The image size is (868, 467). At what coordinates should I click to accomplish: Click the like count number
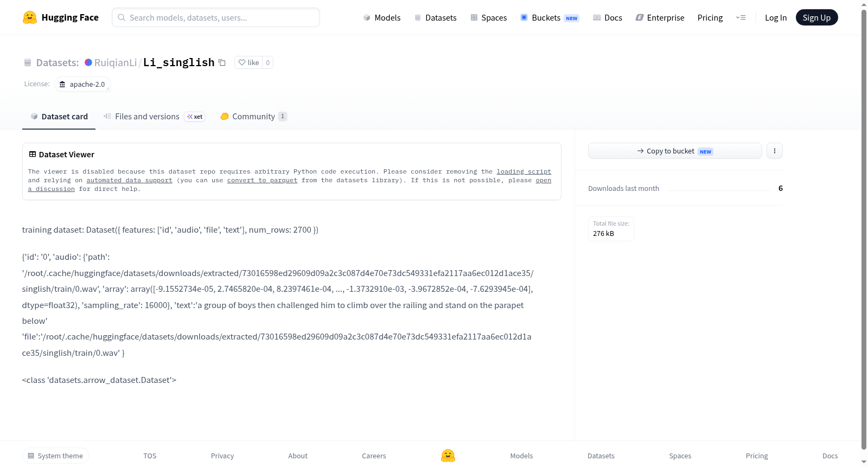click(x=267, y=62)
